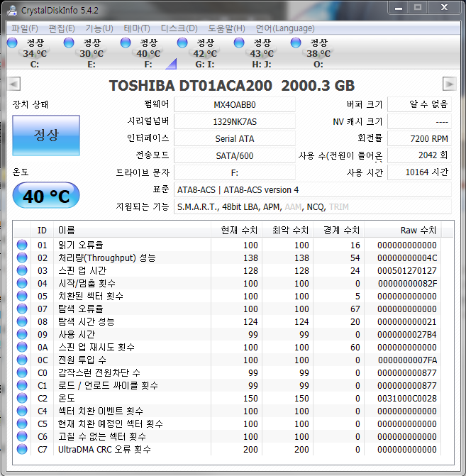The height and width of the screenshot is (476, 466).
Task: Open the 디스크(D) menu
Action: 179,28
